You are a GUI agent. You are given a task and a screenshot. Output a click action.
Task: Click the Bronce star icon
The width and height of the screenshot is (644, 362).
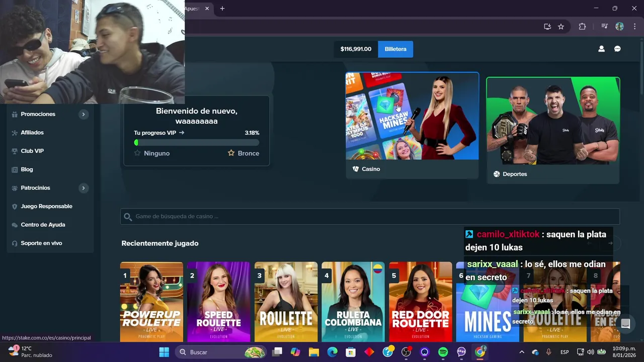tap(231, 153)
